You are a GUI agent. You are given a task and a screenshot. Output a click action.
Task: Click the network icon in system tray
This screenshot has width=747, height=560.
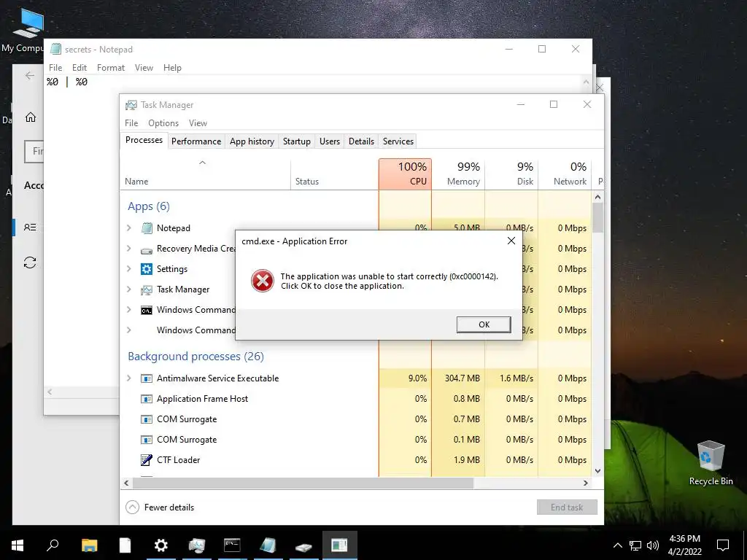[x=635, y=545]
